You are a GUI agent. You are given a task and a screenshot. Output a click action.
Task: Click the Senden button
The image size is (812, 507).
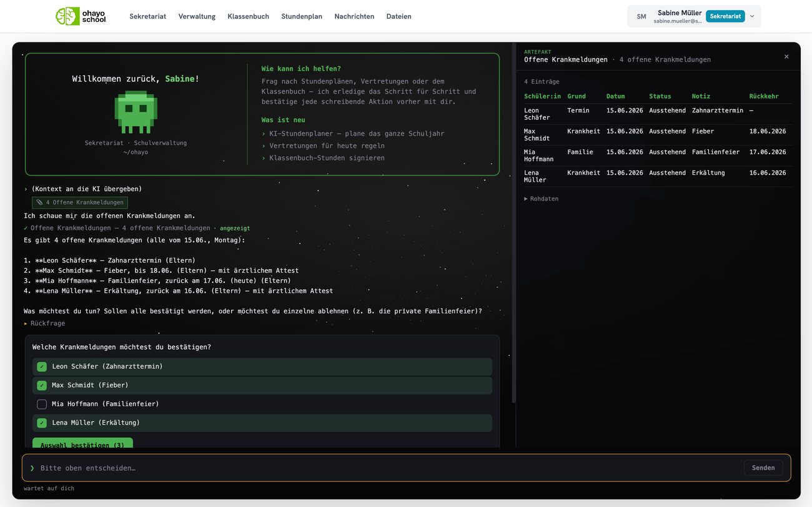763,468
